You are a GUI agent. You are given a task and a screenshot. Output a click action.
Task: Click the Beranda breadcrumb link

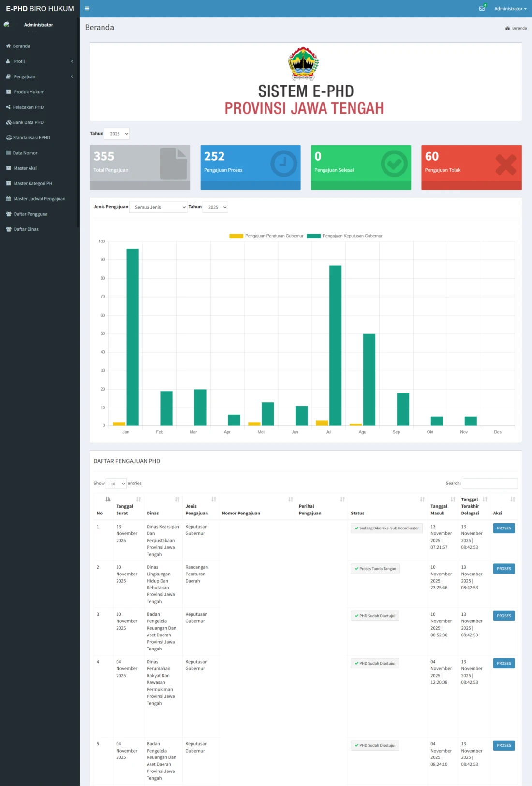(518, 28)
